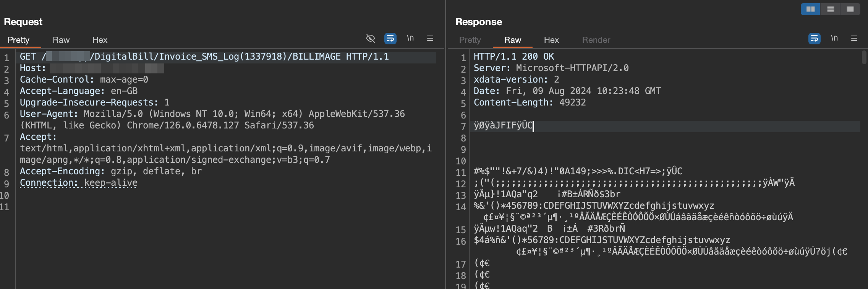This screenshot has height=289, width=868.
Task: Switch to the Response Render tab
Action: (x=596, y=40)
